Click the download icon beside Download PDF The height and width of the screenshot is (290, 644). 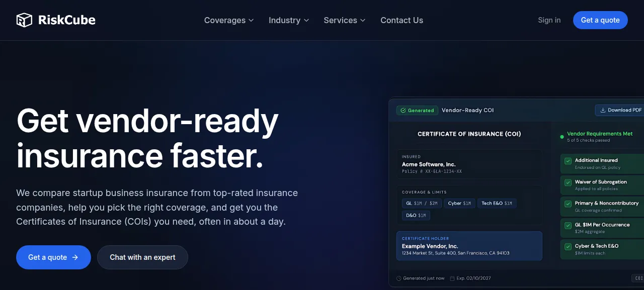pos(602,110)
